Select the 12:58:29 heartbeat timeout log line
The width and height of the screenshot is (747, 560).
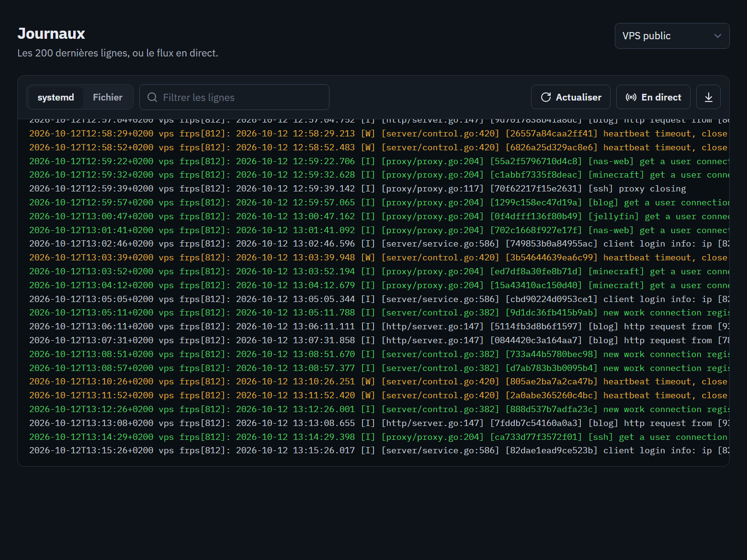click(378, 134)
